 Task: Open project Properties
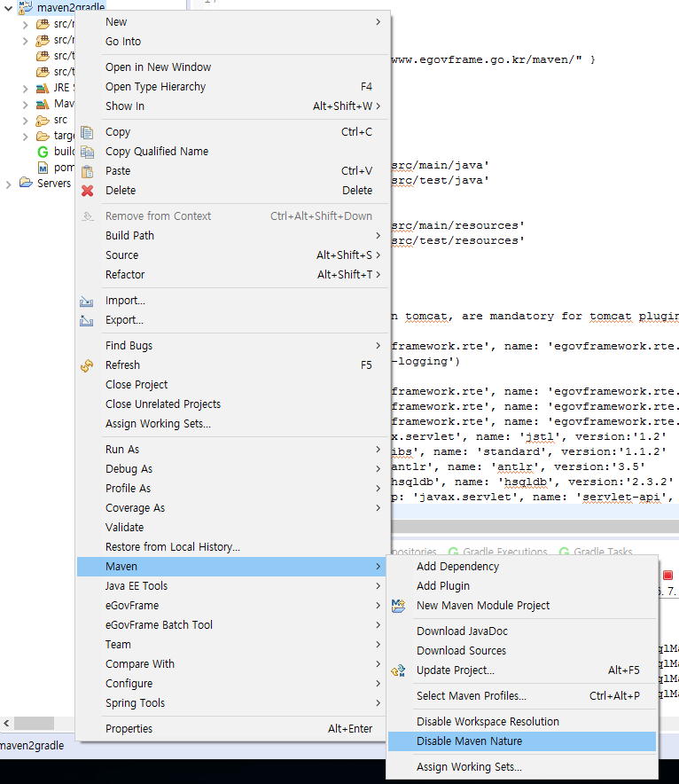tap(129, 729)
